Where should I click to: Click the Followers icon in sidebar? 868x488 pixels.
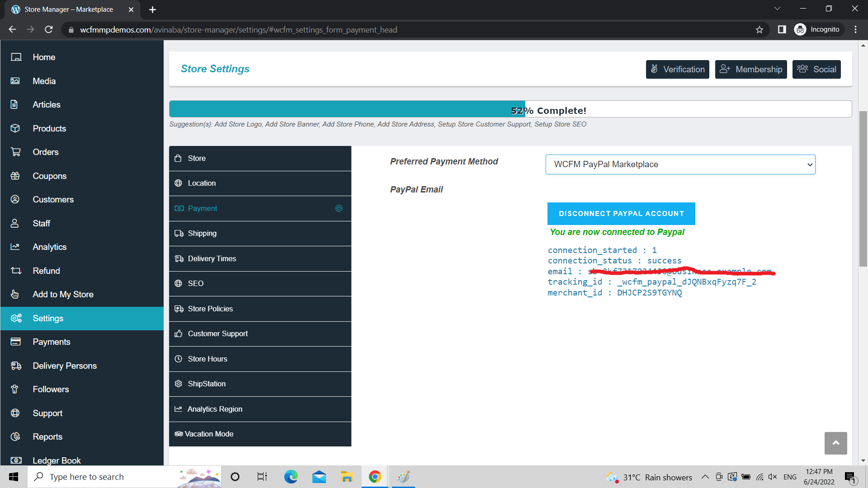(x=15, y=389)
